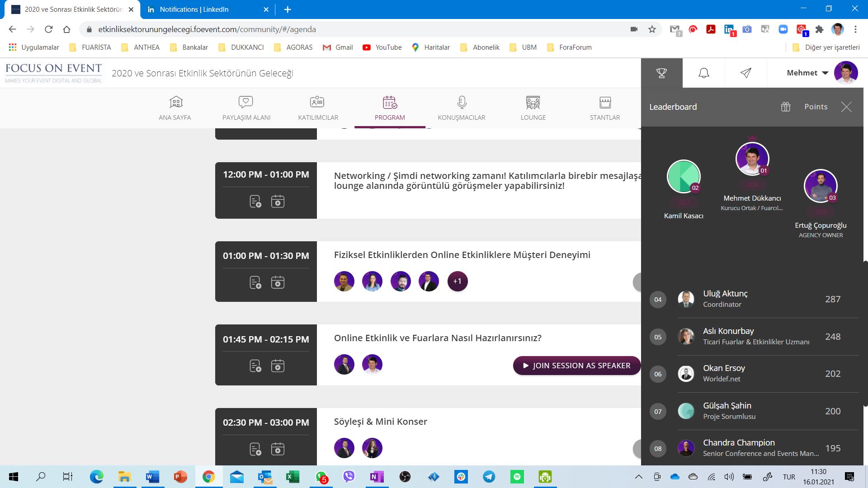Expand the +1 more speakers badge
The image size is (868, 488).
click(457, 281)
